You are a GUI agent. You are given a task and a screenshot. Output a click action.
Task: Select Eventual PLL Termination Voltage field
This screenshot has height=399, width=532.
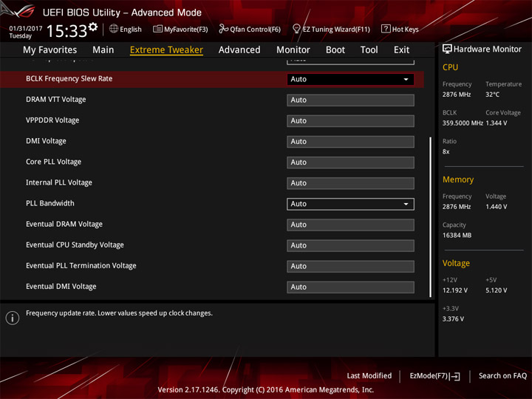tap(350, 266)
